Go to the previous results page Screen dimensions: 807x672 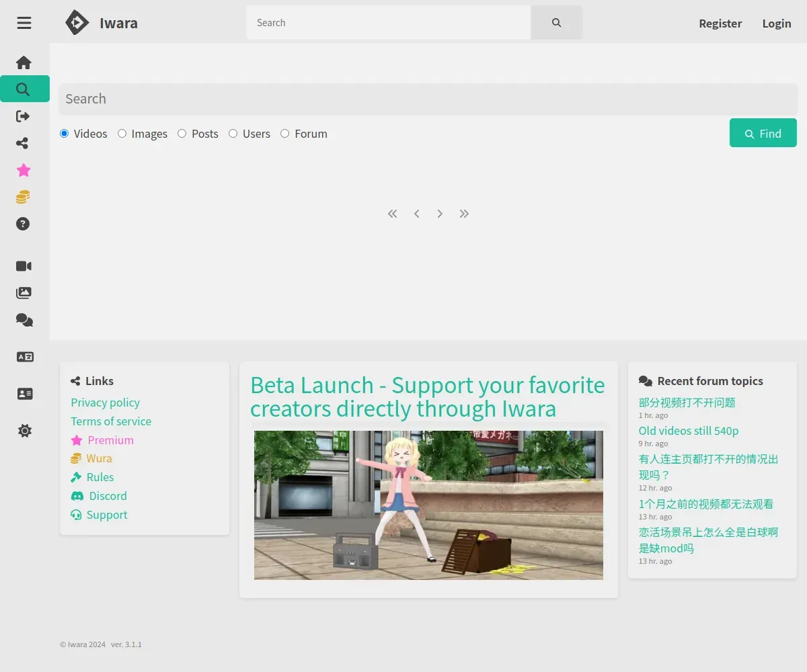(417, 214)
